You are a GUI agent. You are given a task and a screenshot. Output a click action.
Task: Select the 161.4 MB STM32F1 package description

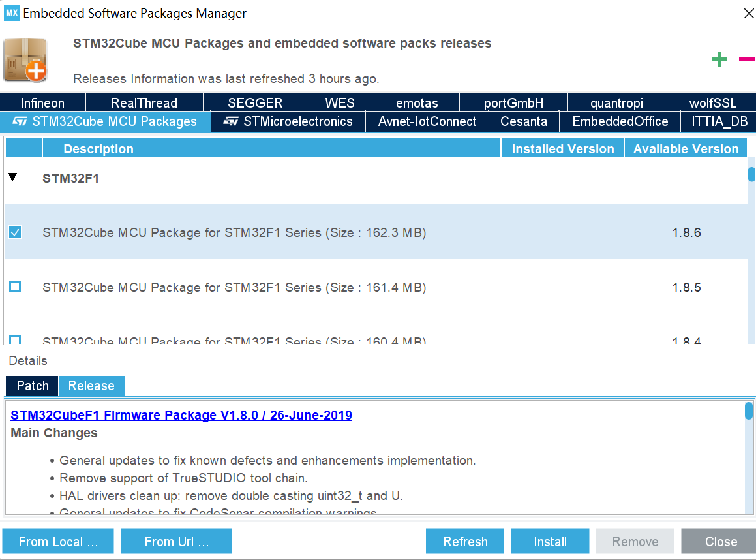click(234, 287)
